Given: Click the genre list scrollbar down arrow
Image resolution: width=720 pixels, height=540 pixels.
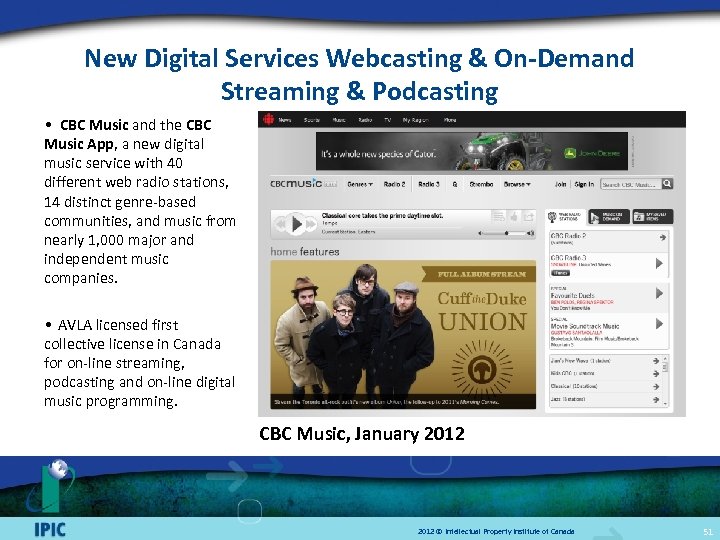Looking at the screenshot, I should [x=665, y=403].
